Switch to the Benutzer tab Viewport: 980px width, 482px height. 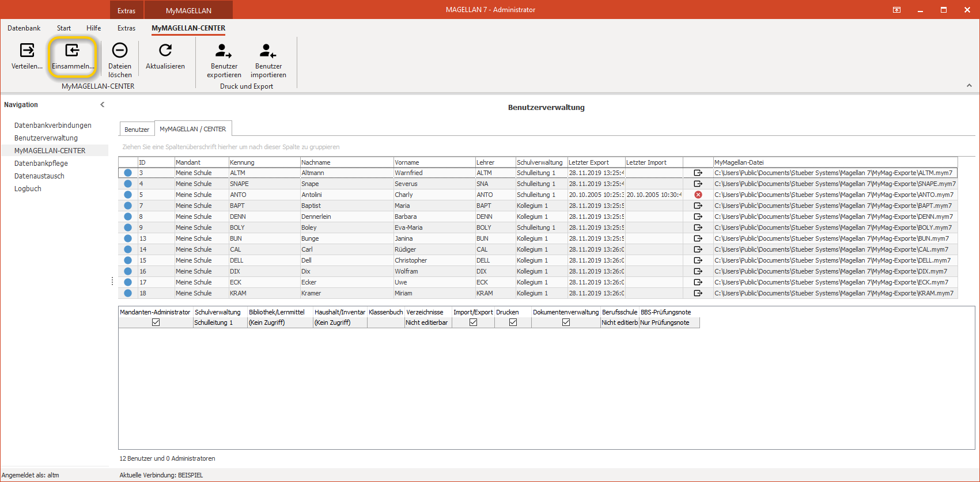click(137, 130)
